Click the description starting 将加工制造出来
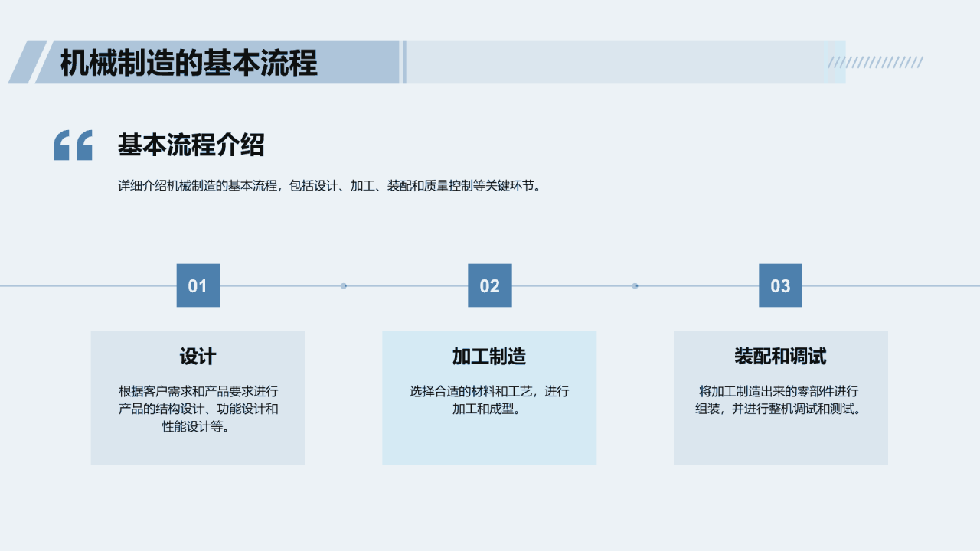The width and height of the screenshot is (980, 551). click(x=781, y=400)
